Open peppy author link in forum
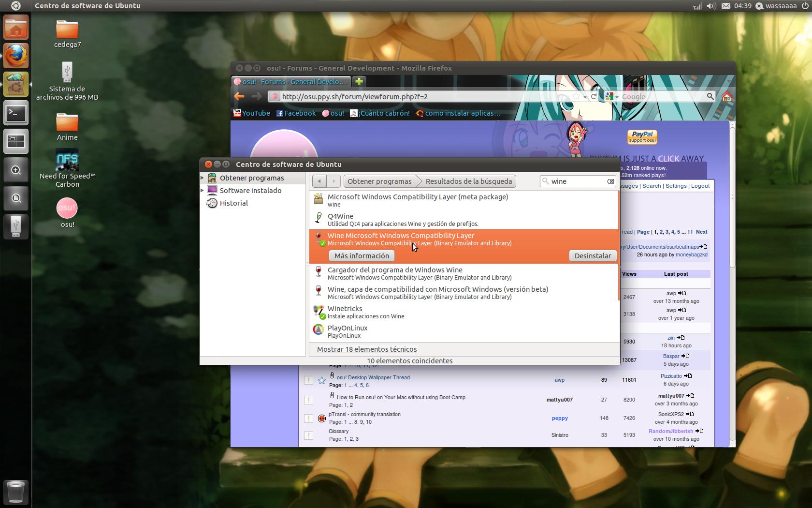 click(x=560, y=418)
